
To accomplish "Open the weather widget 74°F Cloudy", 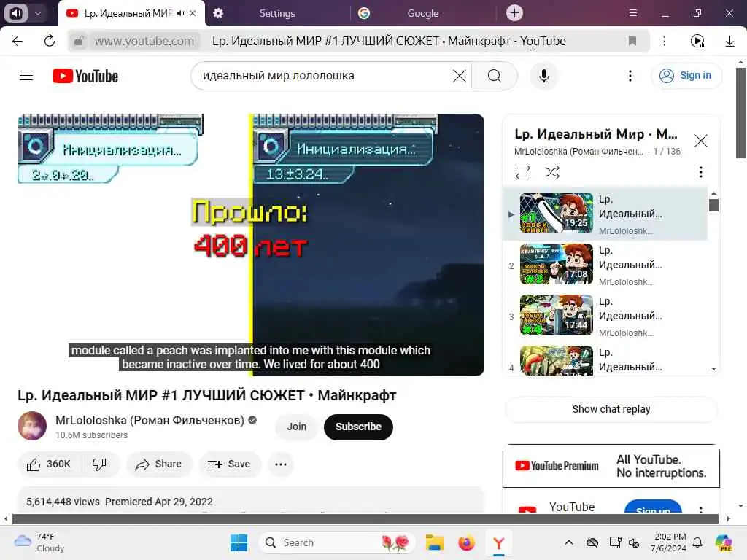I will click(39, 542).
